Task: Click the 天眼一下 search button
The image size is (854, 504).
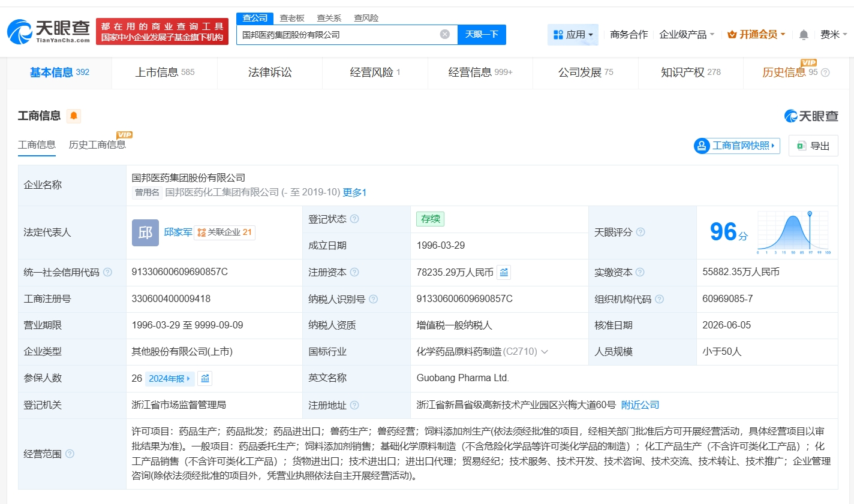Action: click(x=482, y=35)
